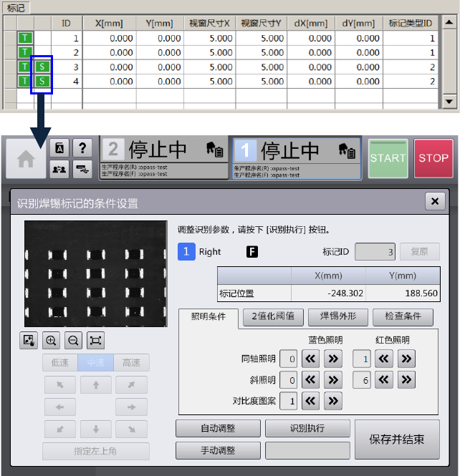Click the zoom out magnifier icon
The image size is (460, 476).
pos(73,340)
